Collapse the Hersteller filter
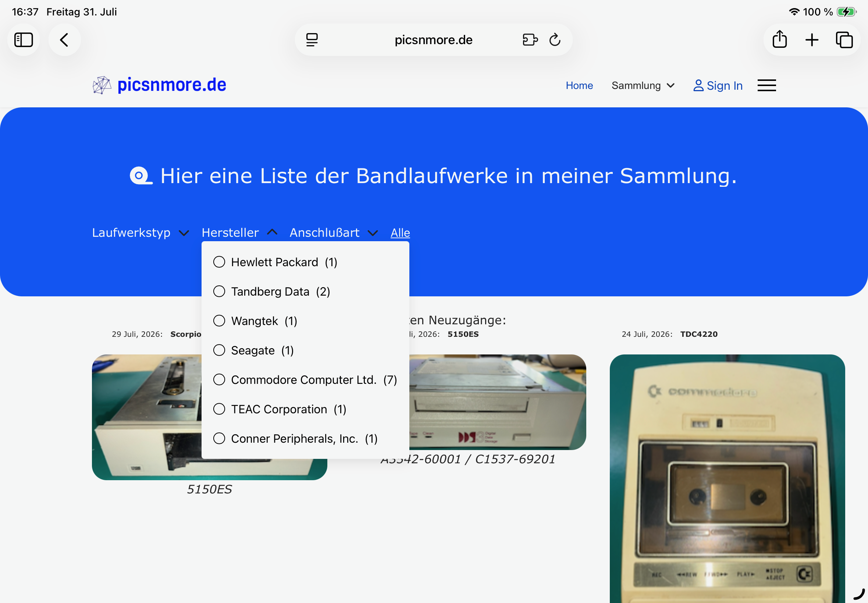 coord(240,232)
